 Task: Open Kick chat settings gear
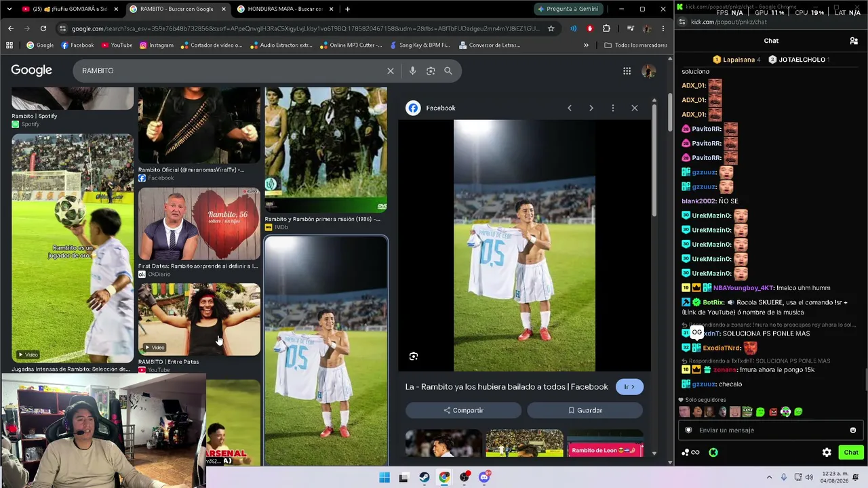tap(827, 452)
